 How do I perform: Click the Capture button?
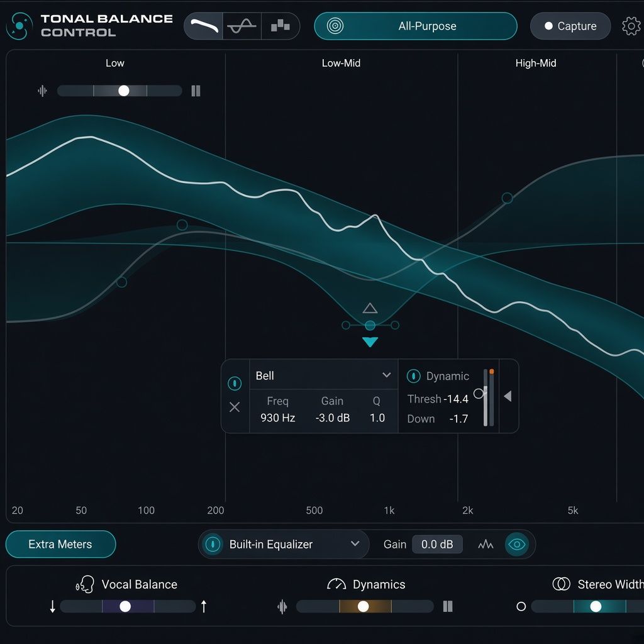point(570,26)
